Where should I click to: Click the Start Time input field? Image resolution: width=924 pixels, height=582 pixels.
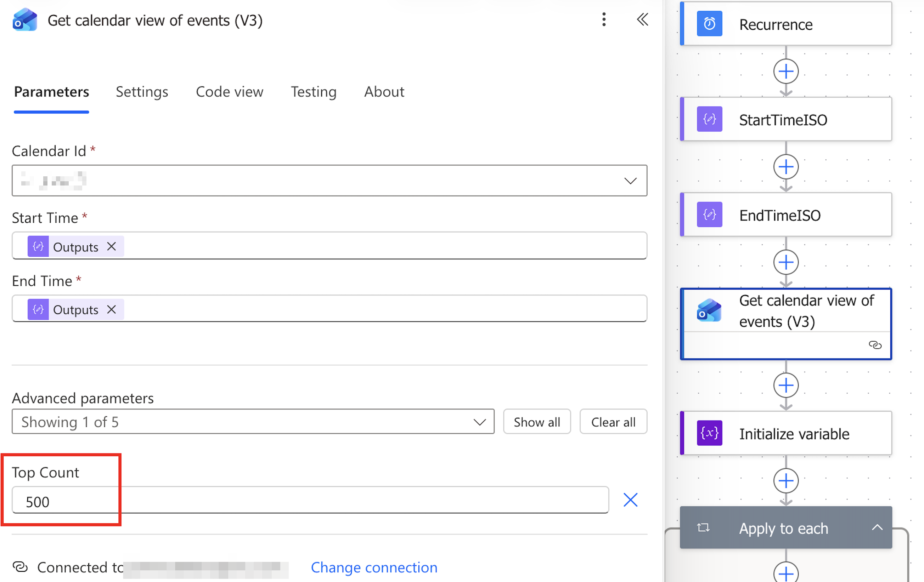point(329,246)
